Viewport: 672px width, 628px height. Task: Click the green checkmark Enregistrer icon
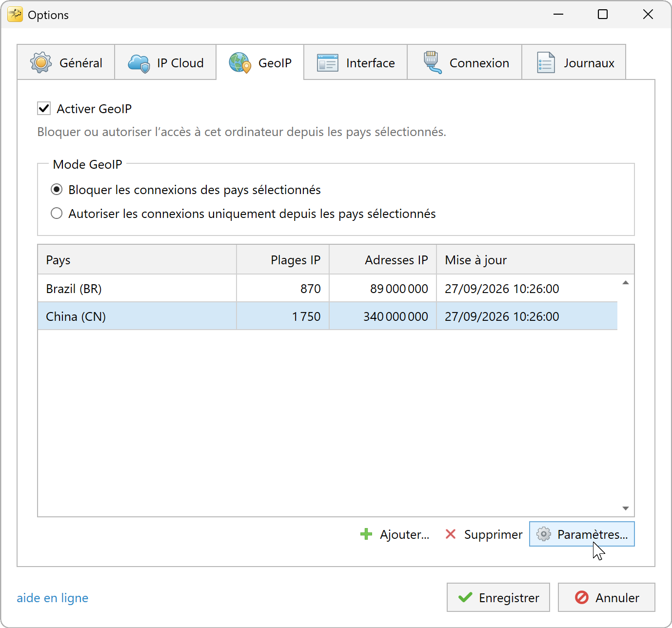465,597
